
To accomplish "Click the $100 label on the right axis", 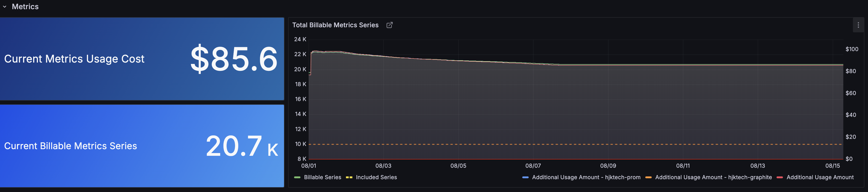I will coord(852,49).
